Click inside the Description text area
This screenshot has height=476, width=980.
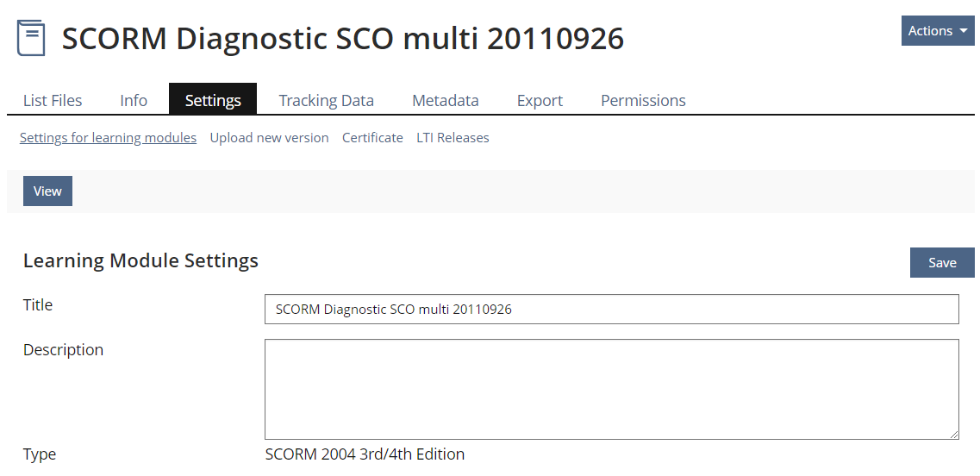point(611,389)
